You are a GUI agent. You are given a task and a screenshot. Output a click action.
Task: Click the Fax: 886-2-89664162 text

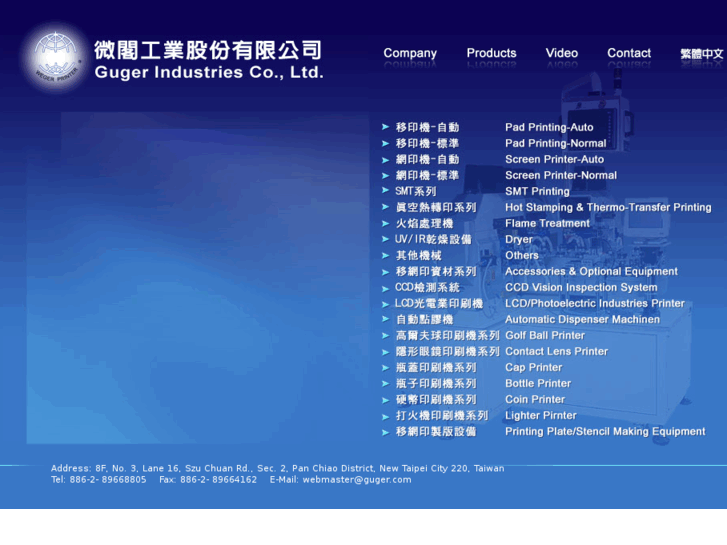tap(208, 480)
